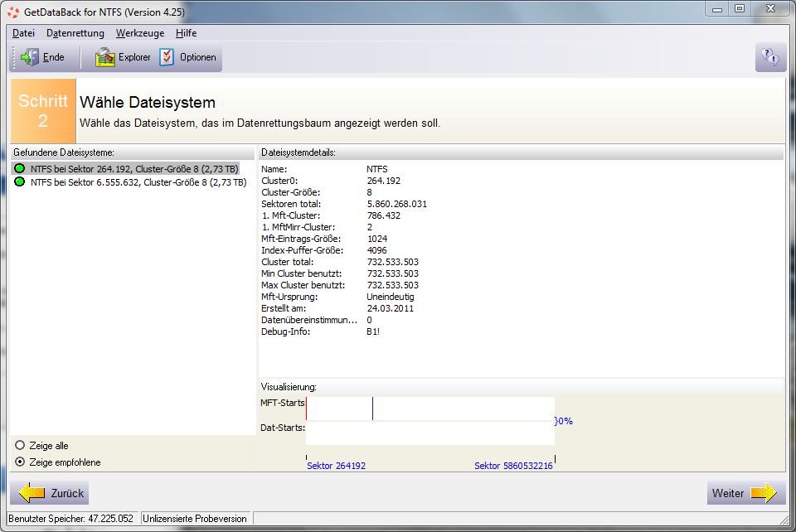Click Unlizensierte Probeversion status entry
The height and width of the screenshot is (532, 796).
(195, 519)
